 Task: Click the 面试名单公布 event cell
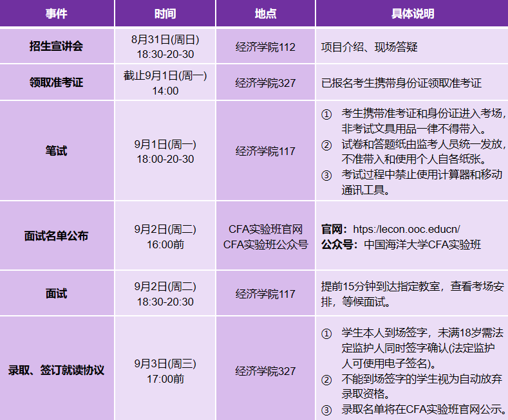coord(57,236)
